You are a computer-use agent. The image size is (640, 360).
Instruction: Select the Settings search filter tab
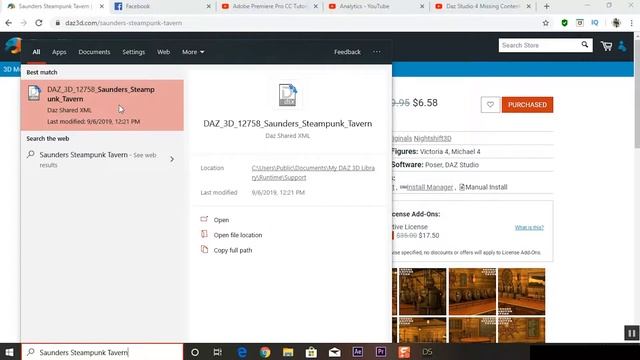coord(133,52)
